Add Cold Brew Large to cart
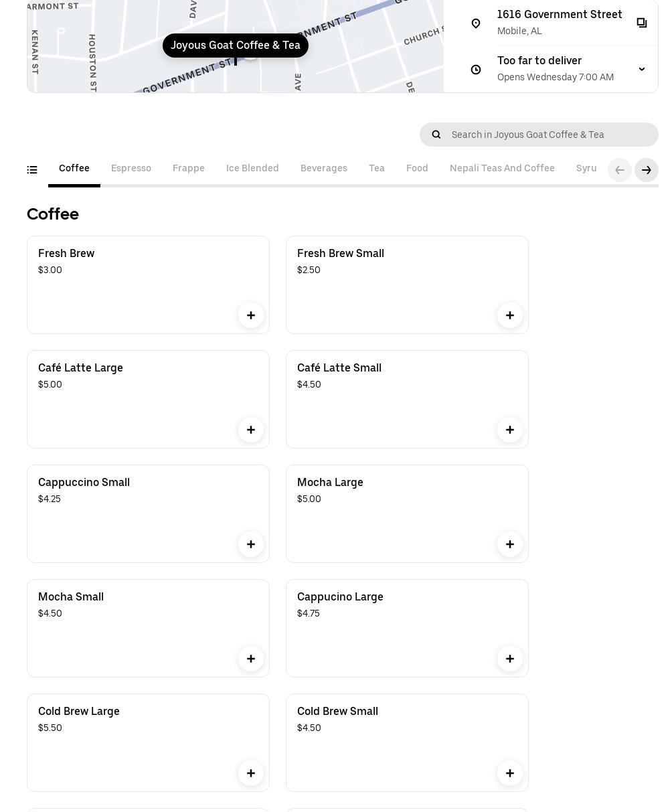The image size is (672, 812). (x=251, y=773)
